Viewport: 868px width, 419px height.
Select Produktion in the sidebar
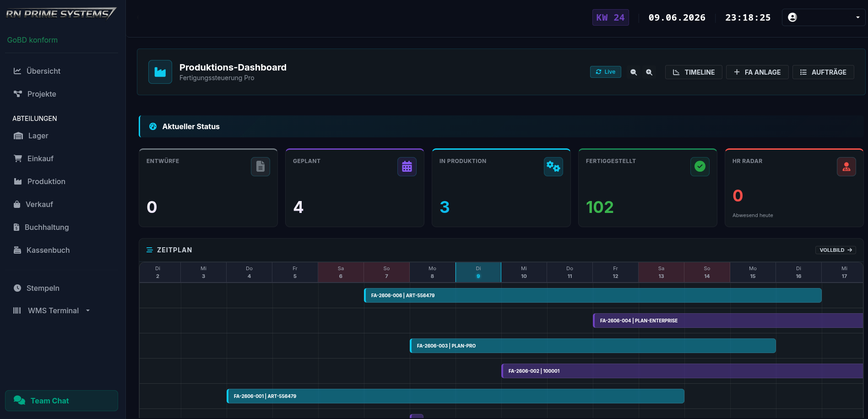61,181
